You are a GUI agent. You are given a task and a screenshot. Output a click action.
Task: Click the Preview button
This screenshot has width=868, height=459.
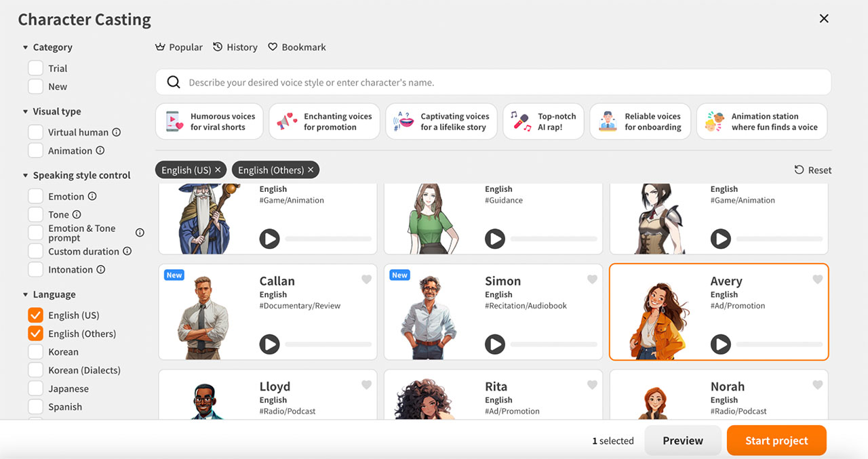tap(683, 440)
